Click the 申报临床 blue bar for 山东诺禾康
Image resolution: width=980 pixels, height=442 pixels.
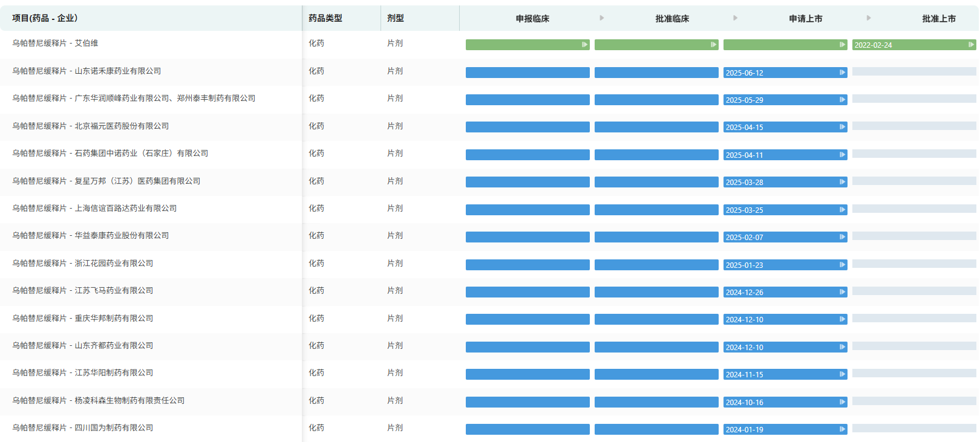528,73
